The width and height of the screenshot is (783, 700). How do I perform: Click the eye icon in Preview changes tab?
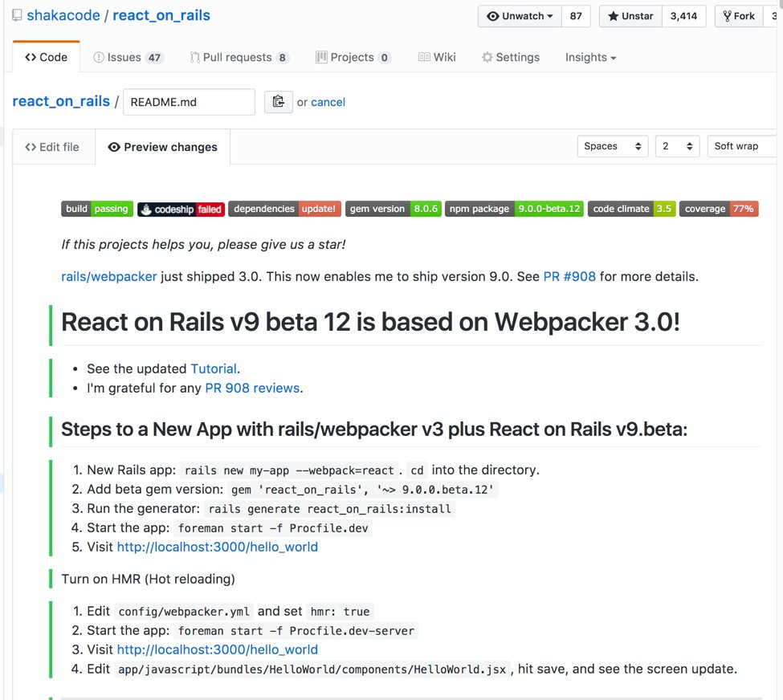tap(114, 147)
